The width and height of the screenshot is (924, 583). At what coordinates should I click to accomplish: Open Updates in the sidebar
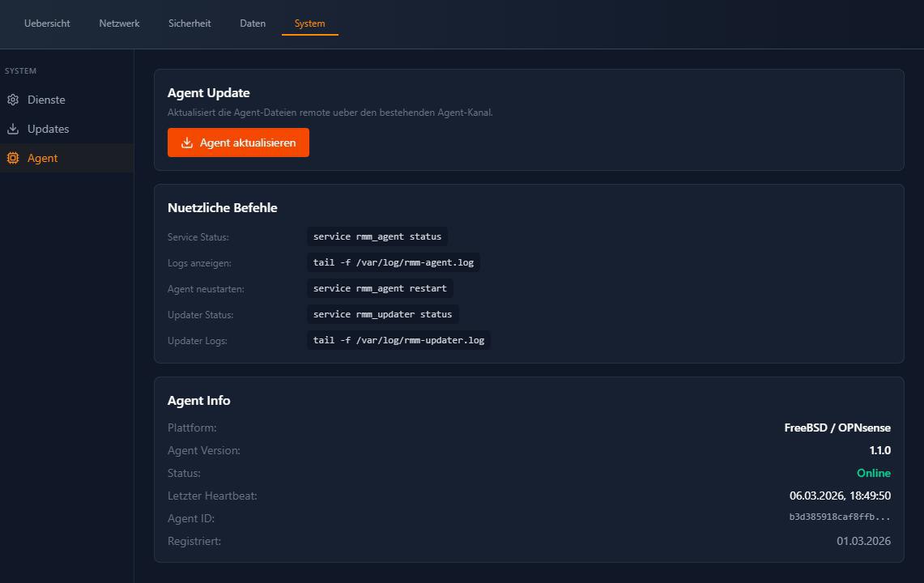[x=67, y=129]
